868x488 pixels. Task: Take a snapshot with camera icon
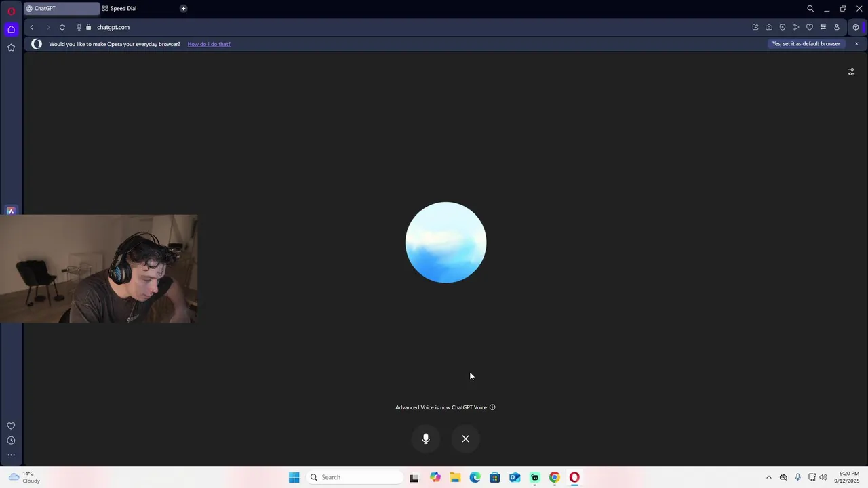(769, 27)
